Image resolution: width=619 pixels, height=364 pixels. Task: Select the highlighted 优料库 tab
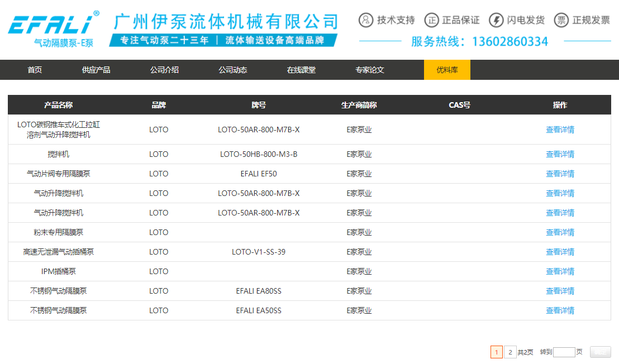(447, 70)
